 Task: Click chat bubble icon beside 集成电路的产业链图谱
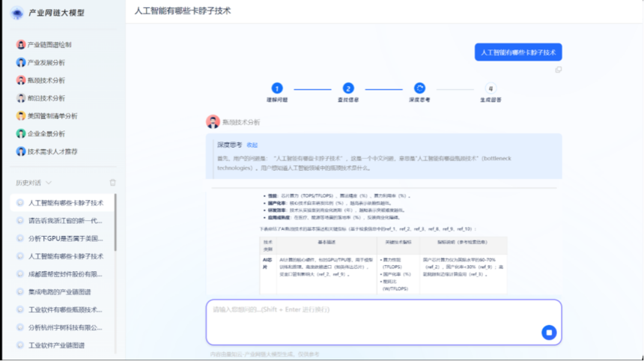19,292
